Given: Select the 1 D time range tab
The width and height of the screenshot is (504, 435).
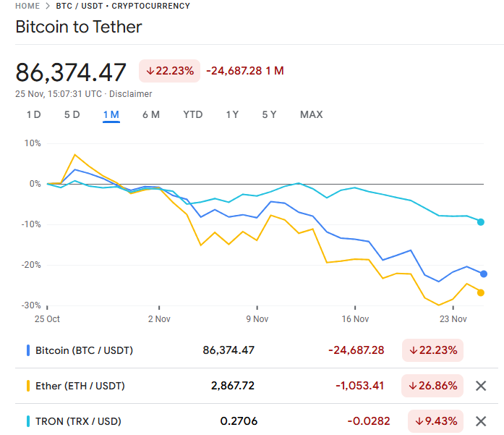Looking at the screenshot, I should pyautogui.click(x=33, y=114).
